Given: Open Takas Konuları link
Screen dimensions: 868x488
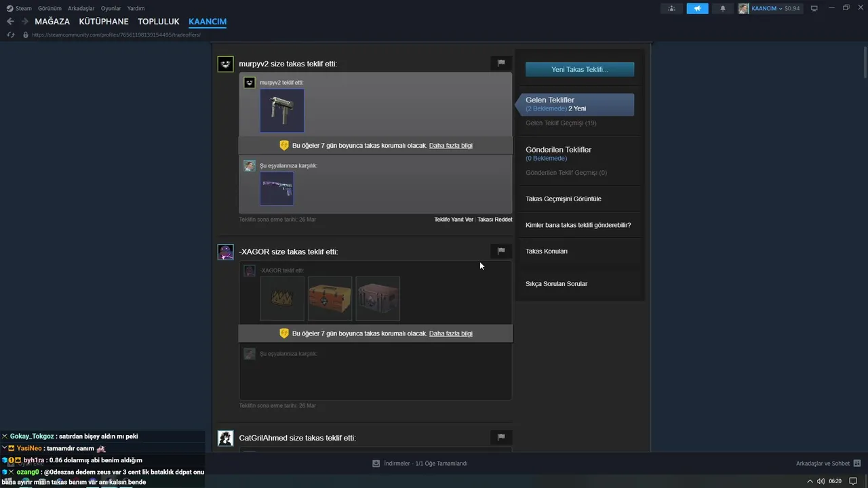Looking at the screenshot, I should pyautogui.click(x=547, y=251).
